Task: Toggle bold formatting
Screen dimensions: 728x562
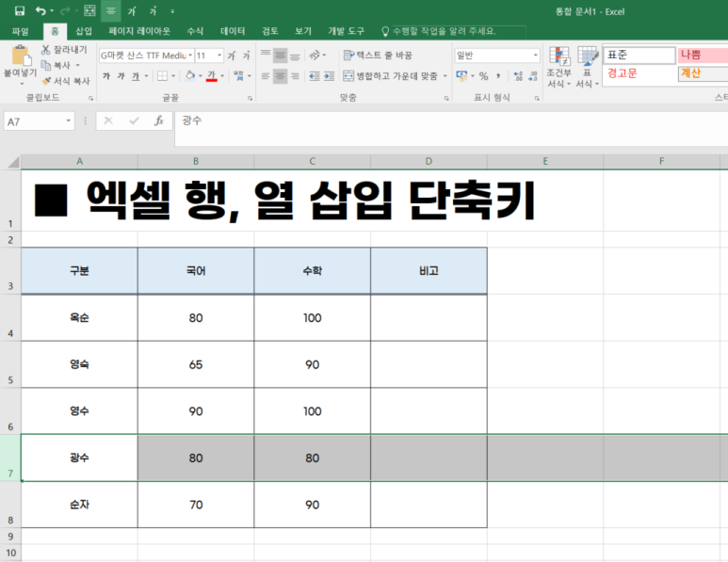Action: (x=106, y=75)
